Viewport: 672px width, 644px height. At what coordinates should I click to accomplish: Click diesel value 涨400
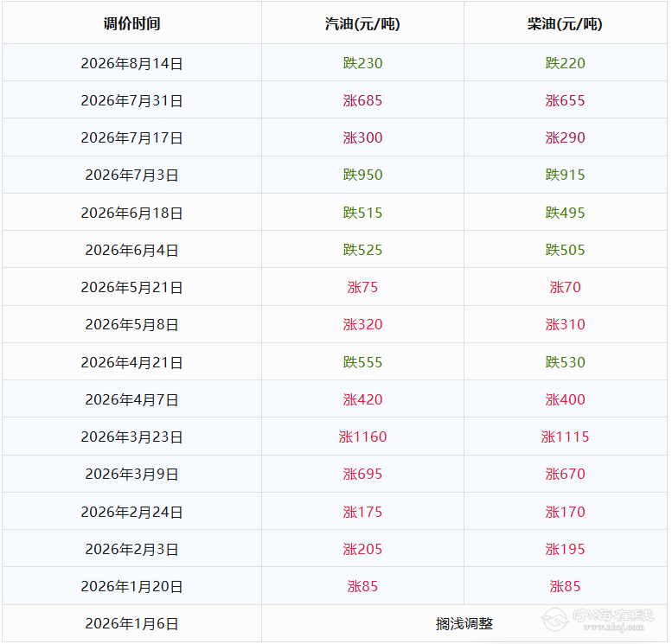pyautogui.click(x=565, y=399)
